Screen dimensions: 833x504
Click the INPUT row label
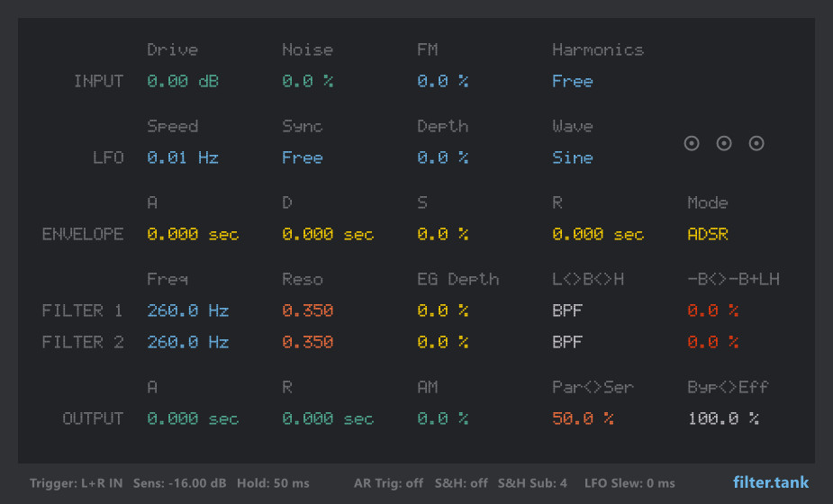tap(98, 81)
